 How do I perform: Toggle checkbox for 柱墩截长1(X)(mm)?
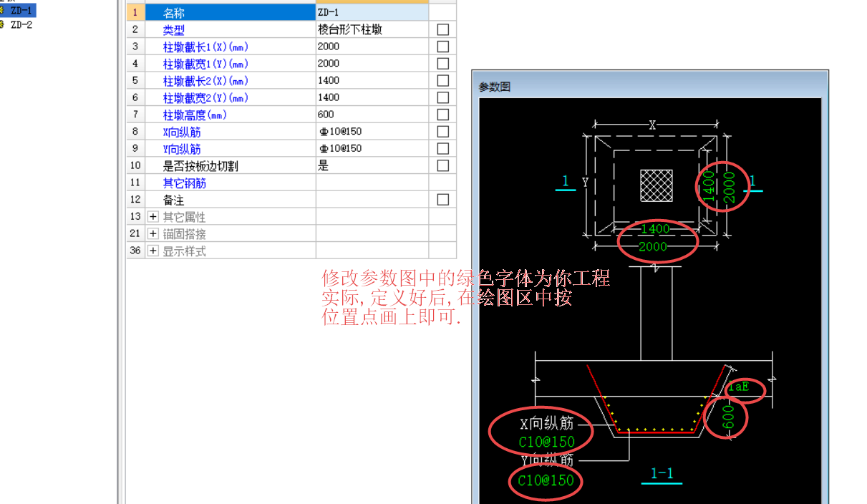443,47
